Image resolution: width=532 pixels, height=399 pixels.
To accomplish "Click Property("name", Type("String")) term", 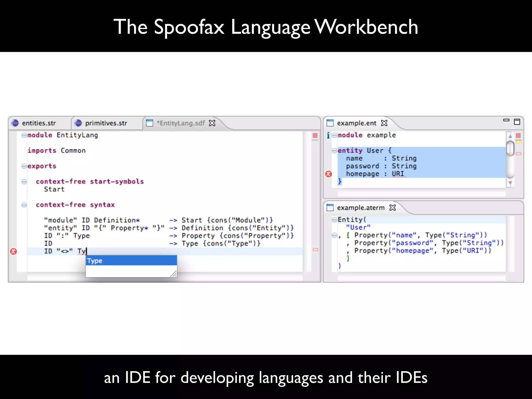I will (421, 235).
